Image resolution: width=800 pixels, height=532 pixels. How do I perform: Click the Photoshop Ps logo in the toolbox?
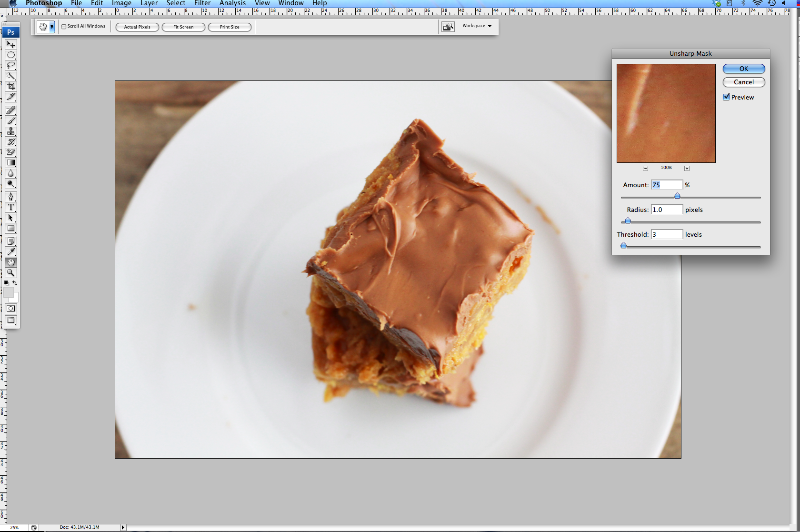(x=10, y=32)
